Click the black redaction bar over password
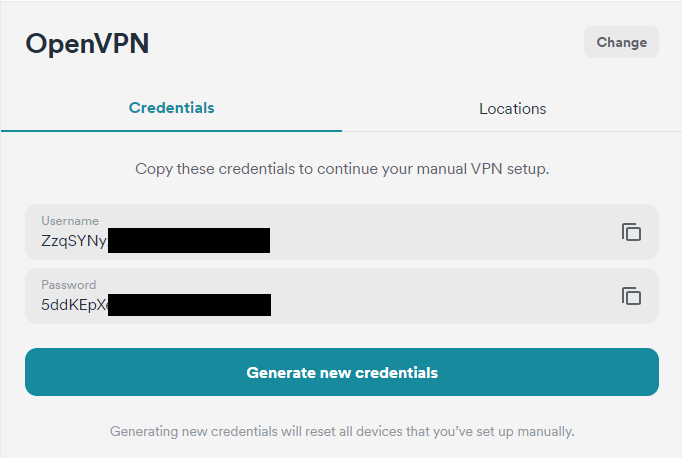 pos(189,305)
